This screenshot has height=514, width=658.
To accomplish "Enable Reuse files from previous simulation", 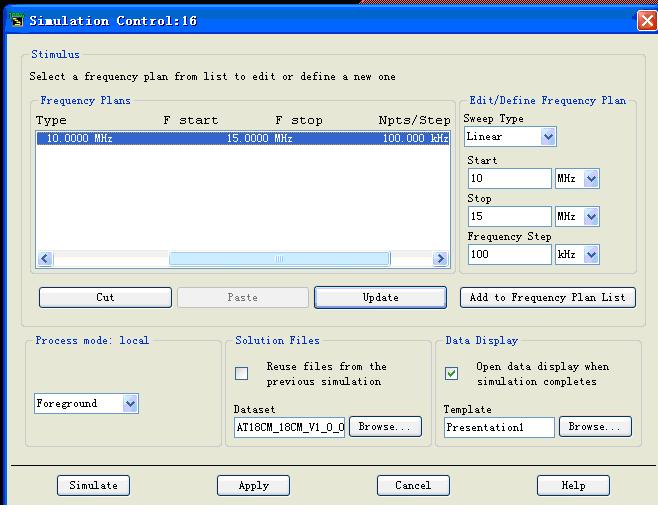I will click(x=242, y=374).
